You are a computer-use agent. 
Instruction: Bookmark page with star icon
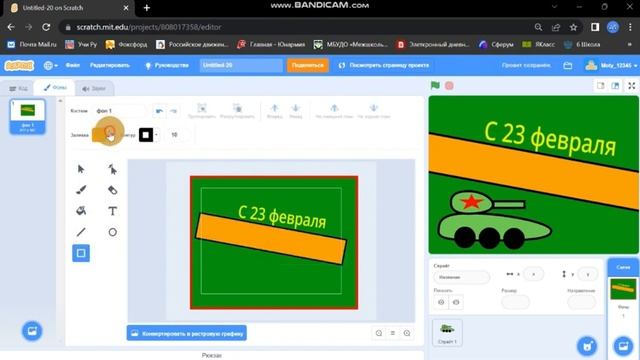coord(573,27)
